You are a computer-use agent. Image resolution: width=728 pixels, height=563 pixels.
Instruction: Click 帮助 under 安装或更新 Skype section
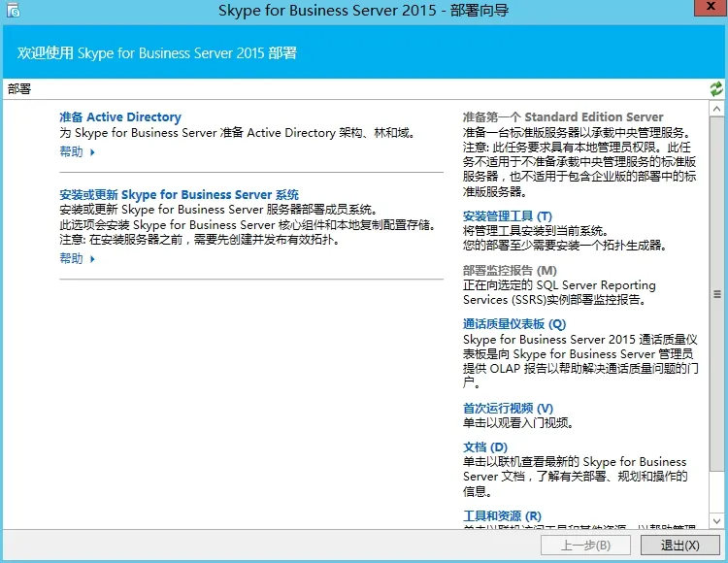(71, 258)
